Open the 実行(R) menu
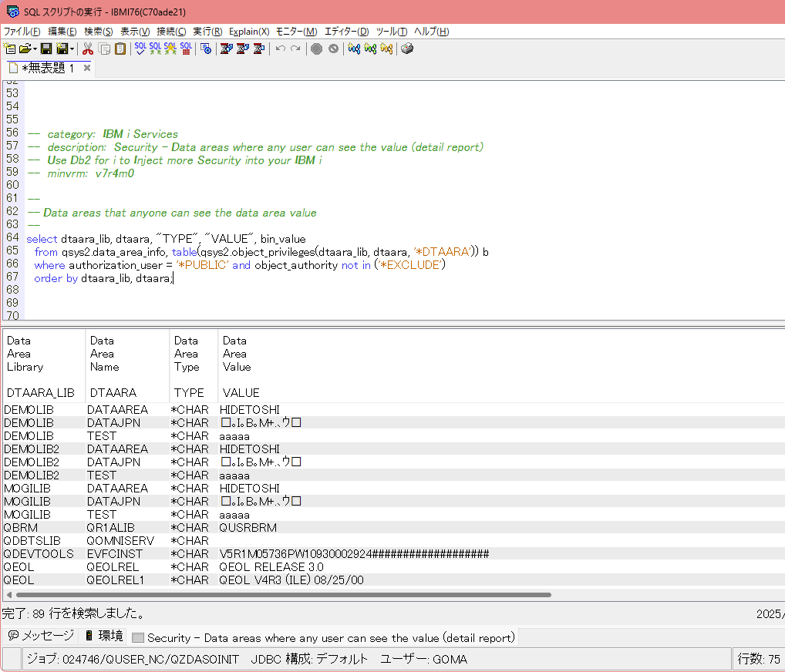This screenshot has width=785, height=672. 207,32
